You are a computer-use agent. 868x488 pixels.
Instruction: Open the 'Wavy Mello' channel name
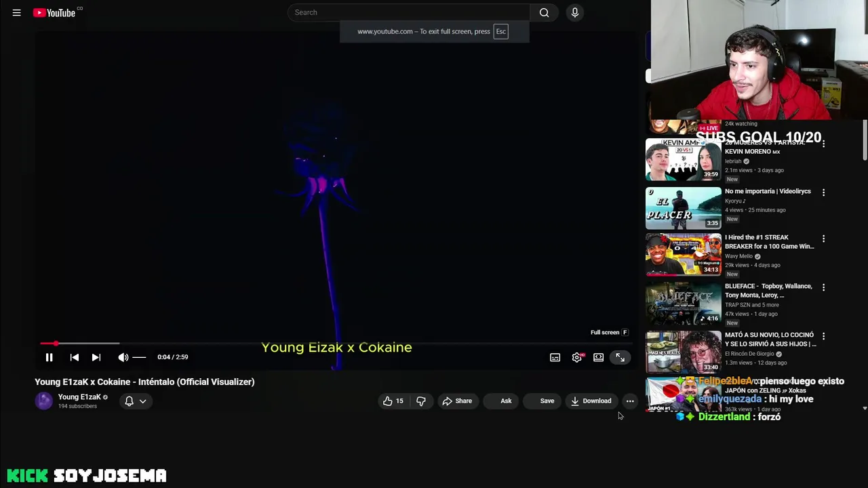[738, 256]
